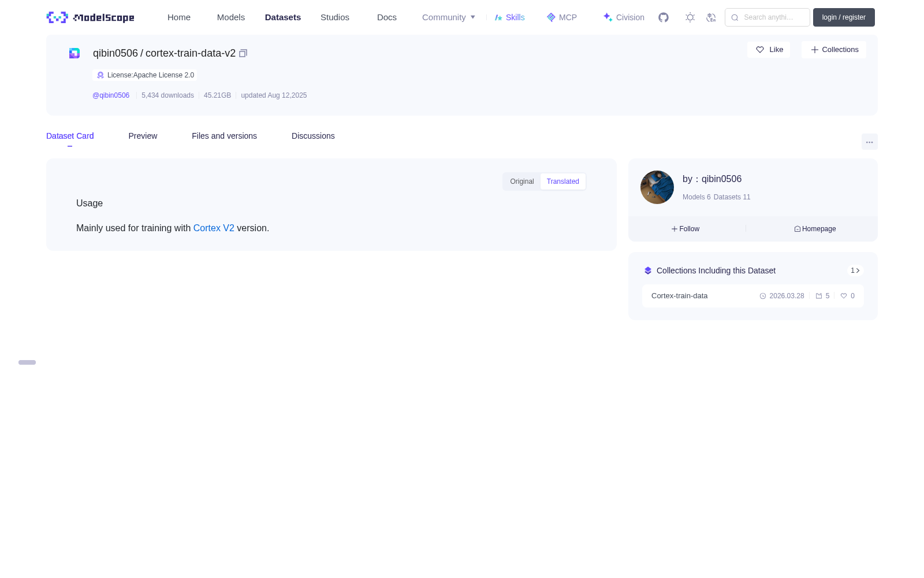The image size is (924, 578).
Task: Open the GitHub icon link
Action: [x=664, y=17]
